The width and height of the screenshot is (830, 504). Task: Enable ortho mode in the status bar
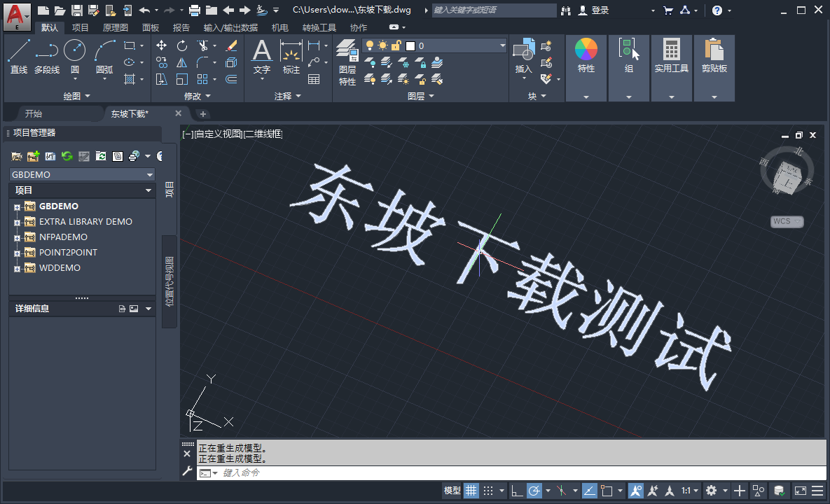516,490
